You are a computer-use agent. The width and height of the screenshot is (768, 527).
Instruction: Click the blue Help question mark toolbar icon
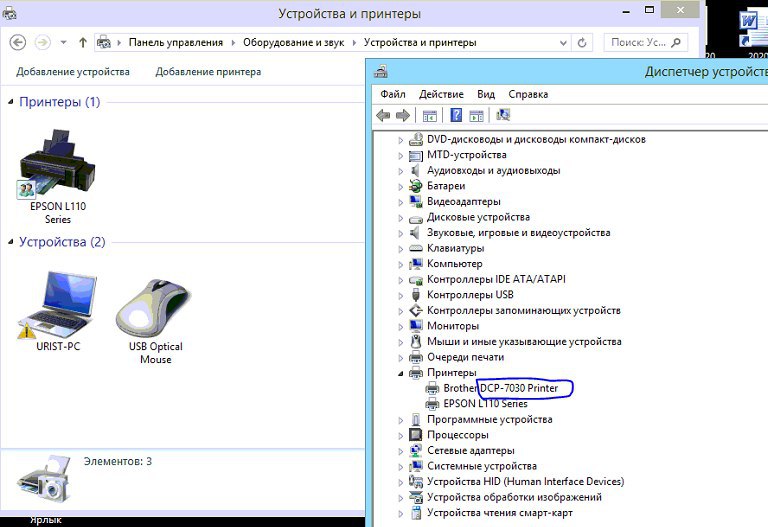456,116
